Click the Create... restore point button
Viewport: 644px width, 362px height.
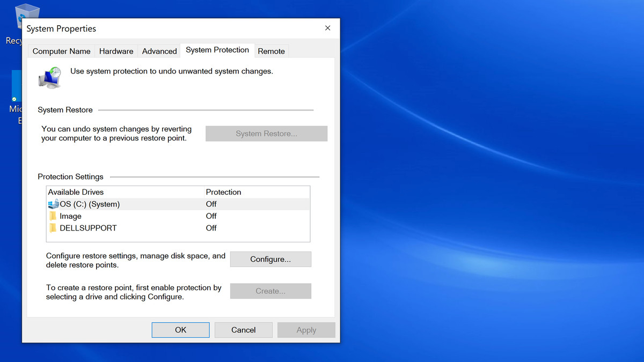tap(270, 291)
